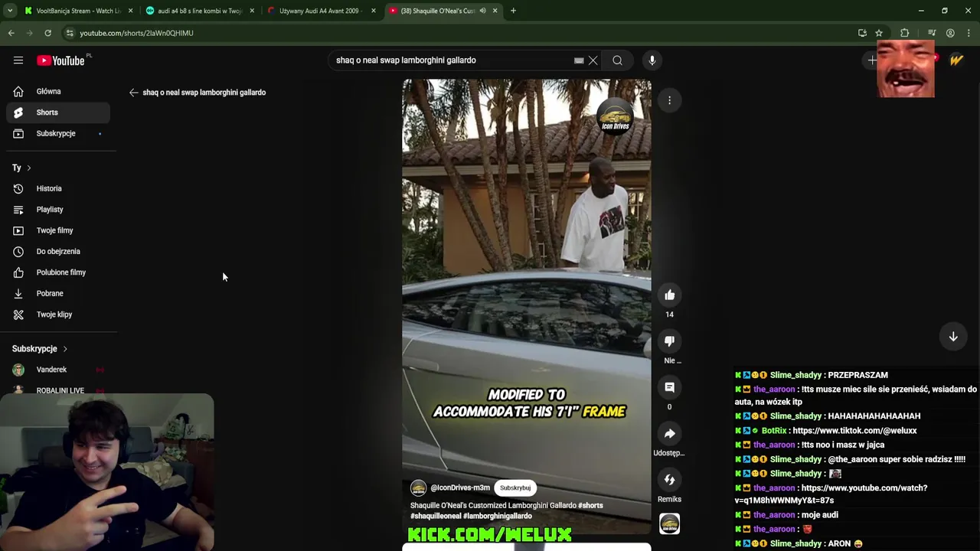Open browser extensions puzzle icon
This screenshot has width=980, height=551.
(x=904, y=33)
